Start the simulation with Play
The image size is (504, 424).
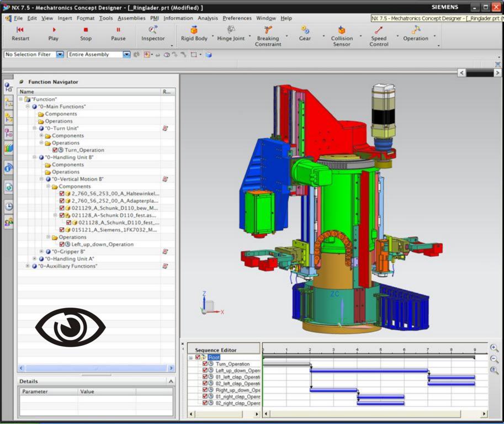tap(54, 30)
